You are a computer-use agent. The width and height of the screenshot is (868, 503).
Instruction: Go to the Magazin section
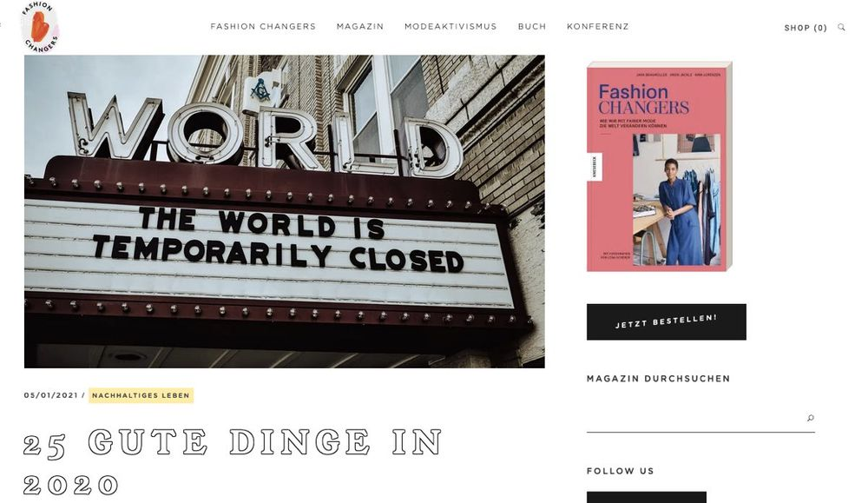360,27
